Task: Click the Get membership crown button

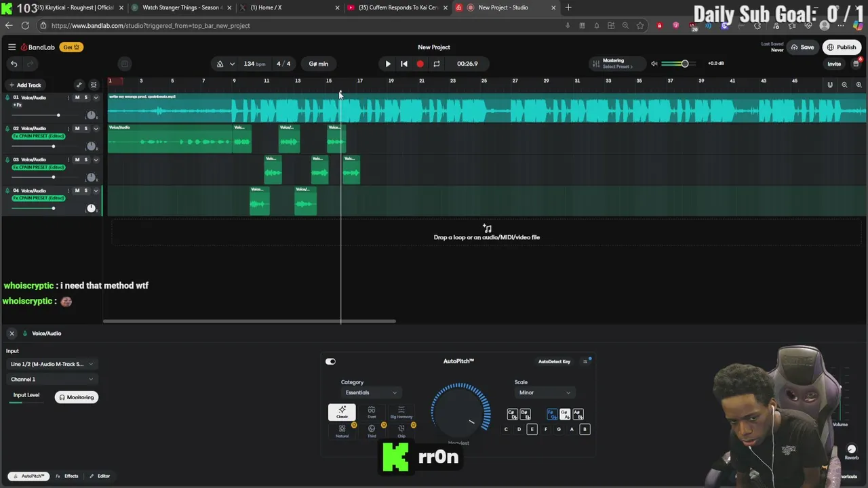Action: [71, 47]
